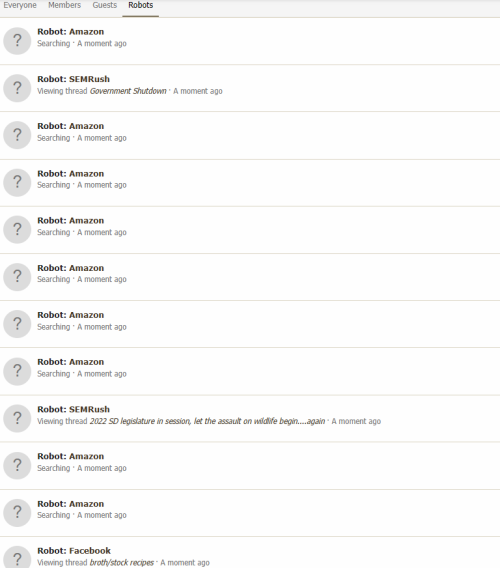The image size is (500, 568).
Task: Select the third entry's question-mark avatar
Action: pos(17,135)
